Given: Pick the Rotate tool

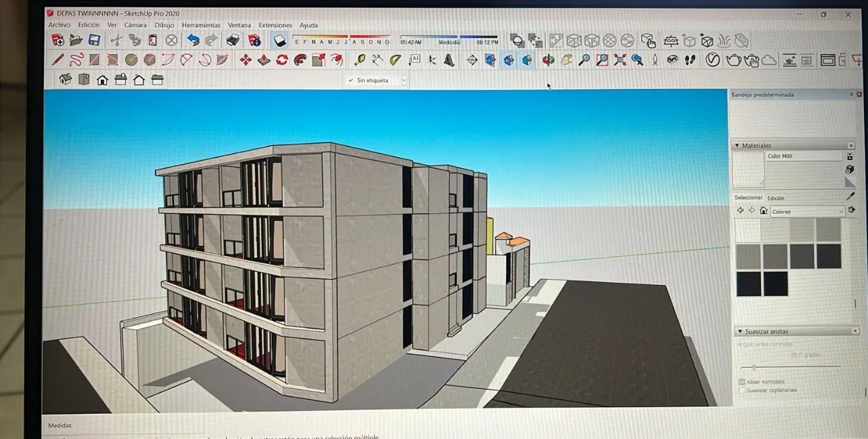Looking at the screenshot, I should 282,60.
